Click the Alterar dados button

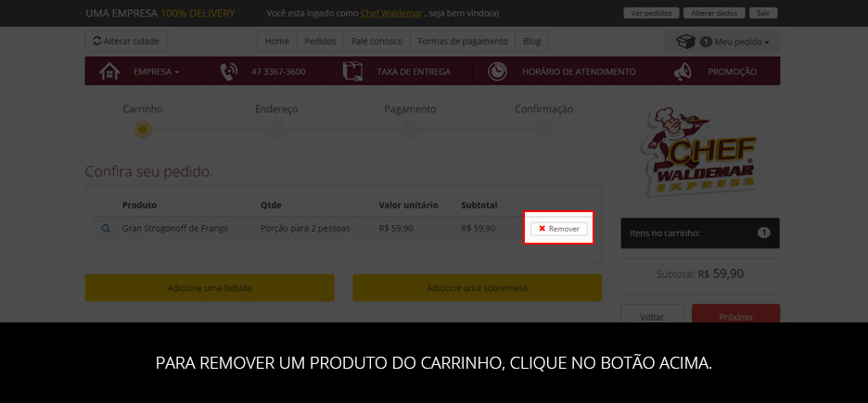714,13
